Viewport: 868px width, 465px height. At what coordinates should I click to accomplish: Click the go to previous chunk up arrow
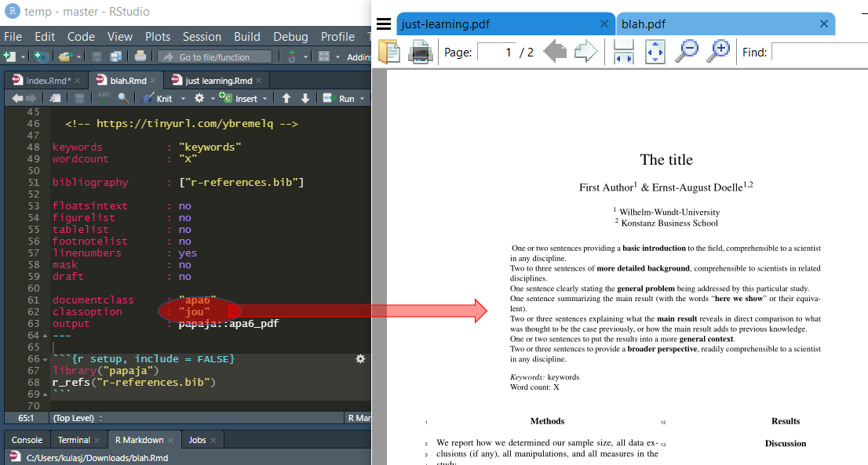(286, 99)
